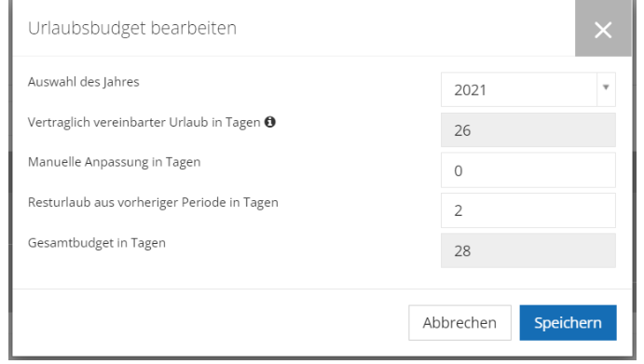Click the value 0 in manual adjustment
This screenshot has width=644, height=364.
click(x=459, y=170)
